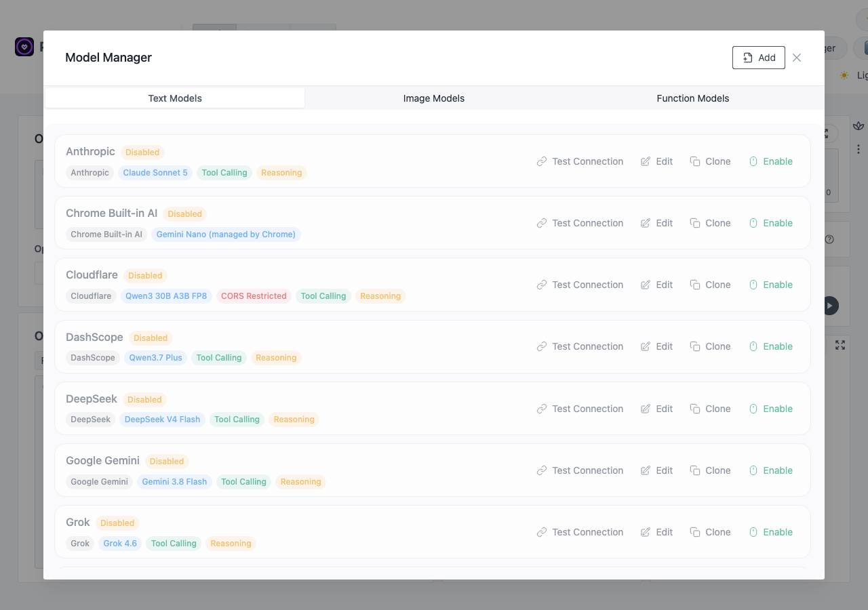Click the "Qwen3 30B A3B FP8" tag
The width and height of the screenshot is (868, 610).
[x=166, y=296]
